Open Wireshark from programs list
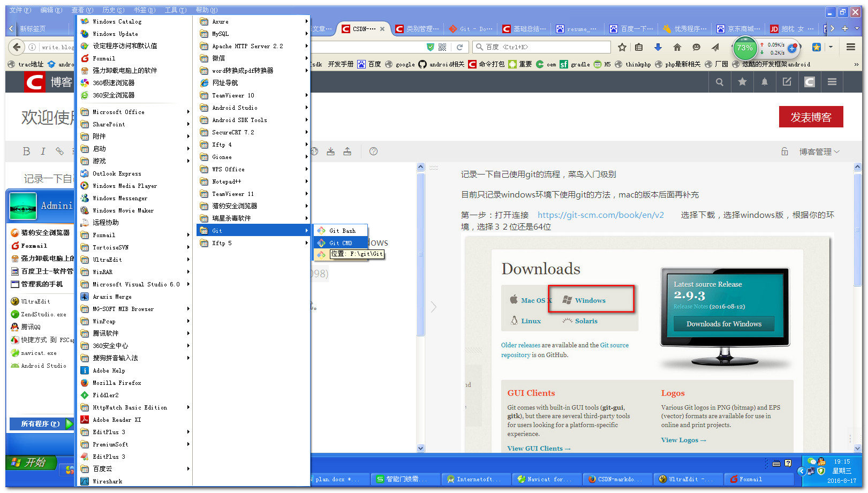Screen dimensions: 868x493 point(135,481)
